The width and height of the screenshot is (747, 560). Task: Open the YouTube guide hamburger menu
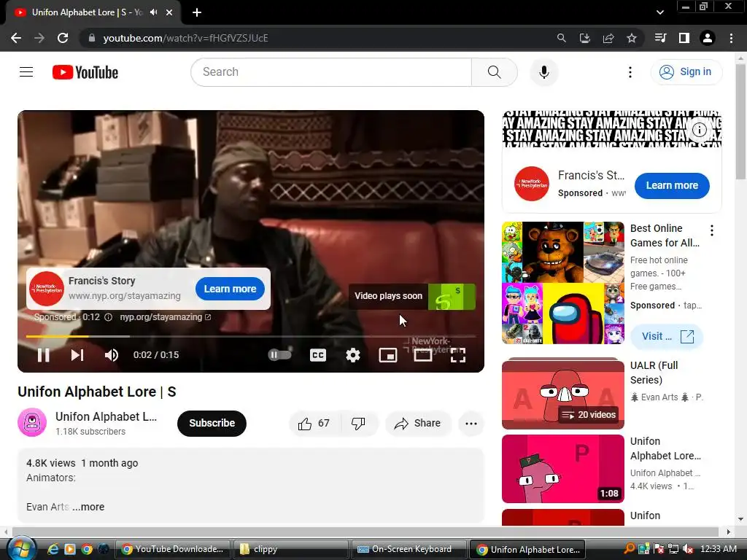point(26,72)
